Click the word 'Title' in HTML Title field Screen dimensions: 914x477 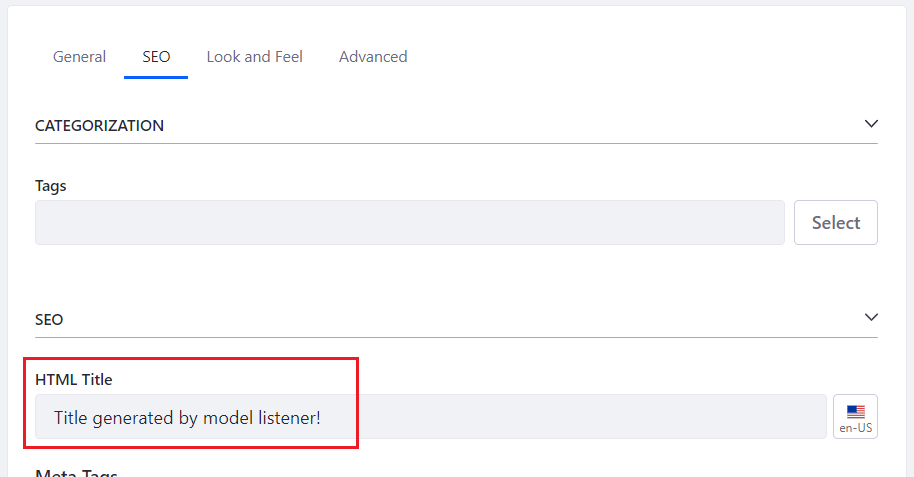pyautogui.click(x=71, y=418)
